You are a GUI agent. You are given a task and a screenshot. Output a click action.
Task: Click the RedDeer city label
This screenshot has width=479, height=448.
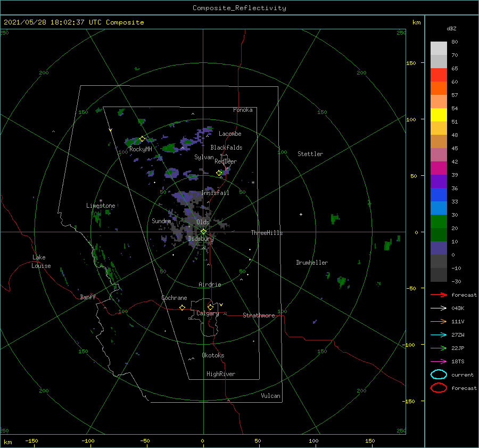tap(226, 161)
